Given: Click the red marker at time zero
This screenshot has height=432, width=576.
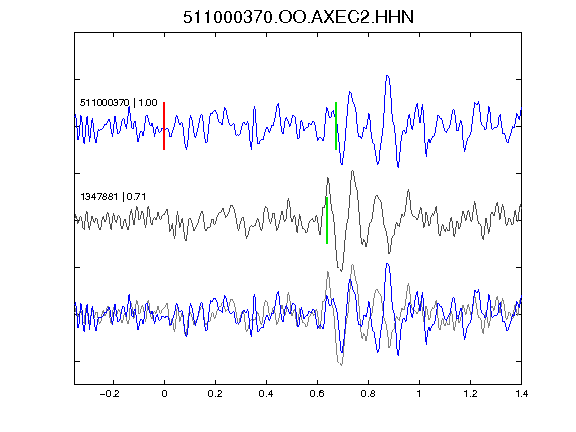Looking at the screenshot, I should pos(164,126).
